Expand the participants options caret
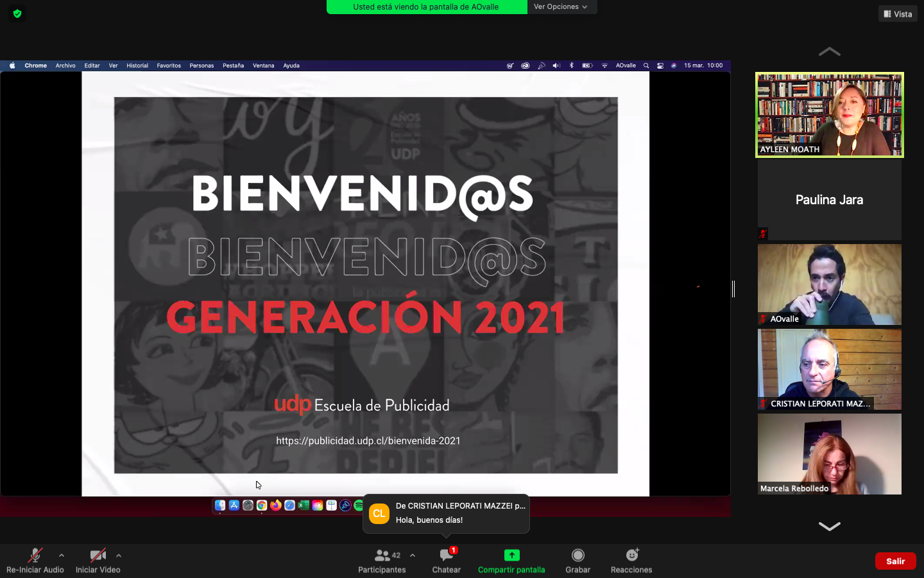This screenshot has width=924, height=578. click(x=413, y=556)
